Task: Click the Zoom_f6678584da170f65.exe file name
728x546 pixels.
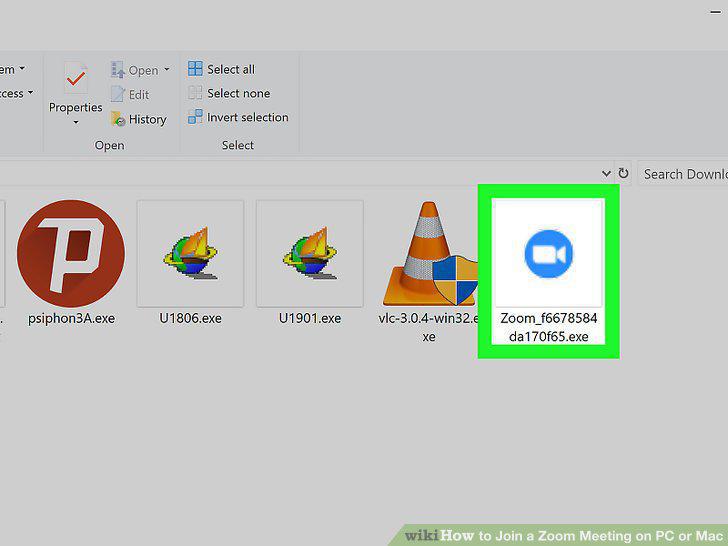Action: (x=548, y=327)
